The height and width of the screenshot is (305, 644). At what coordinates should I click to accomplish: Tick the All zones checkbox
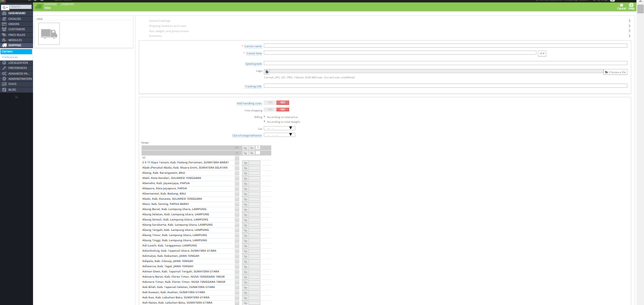(237, 158)
